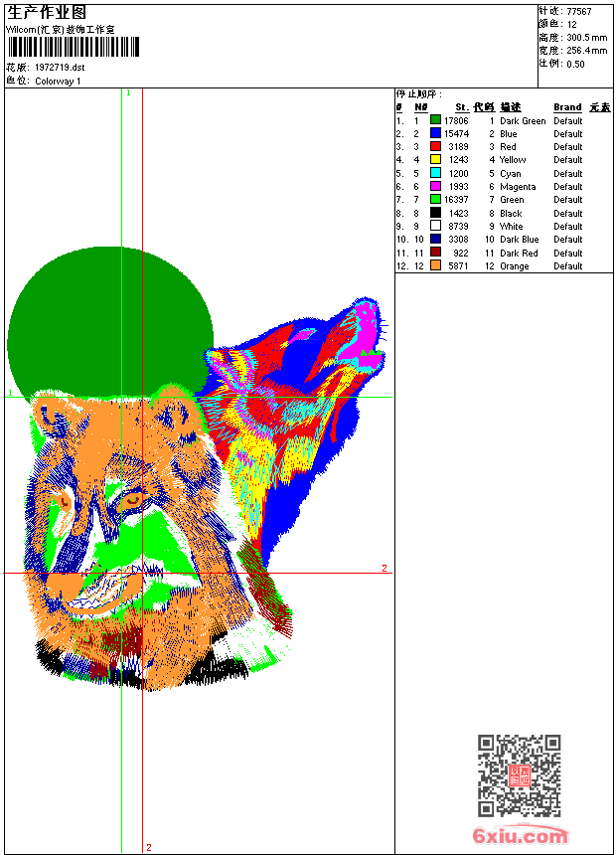Click the Dark Blue description text
Viewport: 616px width, 855px height.
click(x=519, y=240)
